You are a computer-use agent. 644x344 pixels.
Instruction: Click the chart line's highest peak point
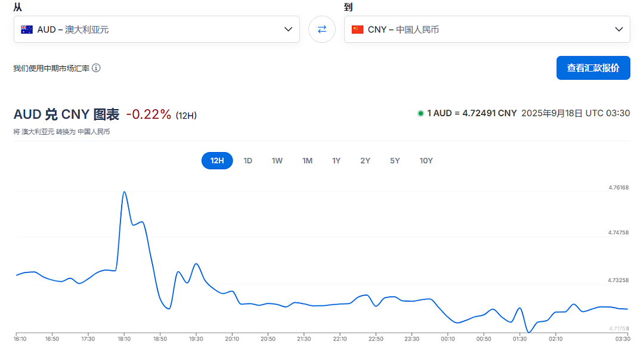tap(124, 192)
